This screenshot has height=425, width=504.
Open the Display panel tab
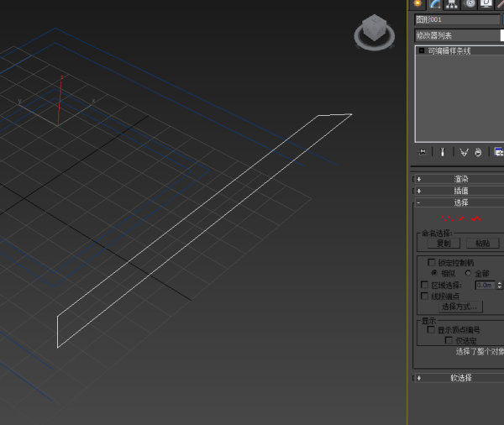pos(486,4)
